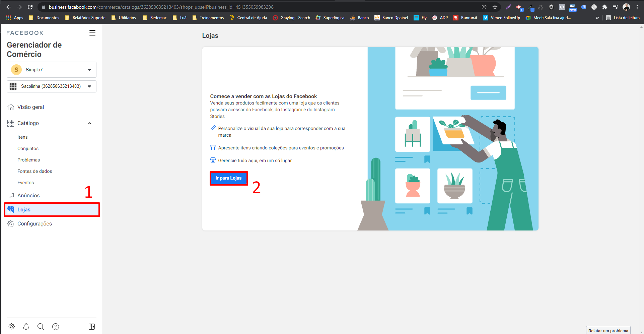This screenshot has width=644, height=334.
Task: Open the help question mark icon
Action: pyautogui.click(x=56, y=327)
